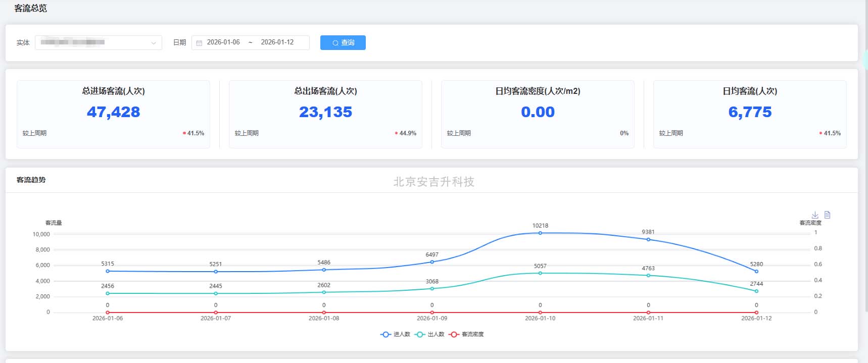Click the 9381 point on 进人数 line
This screenshot has width=868, height=363.
tap(648, 239)
